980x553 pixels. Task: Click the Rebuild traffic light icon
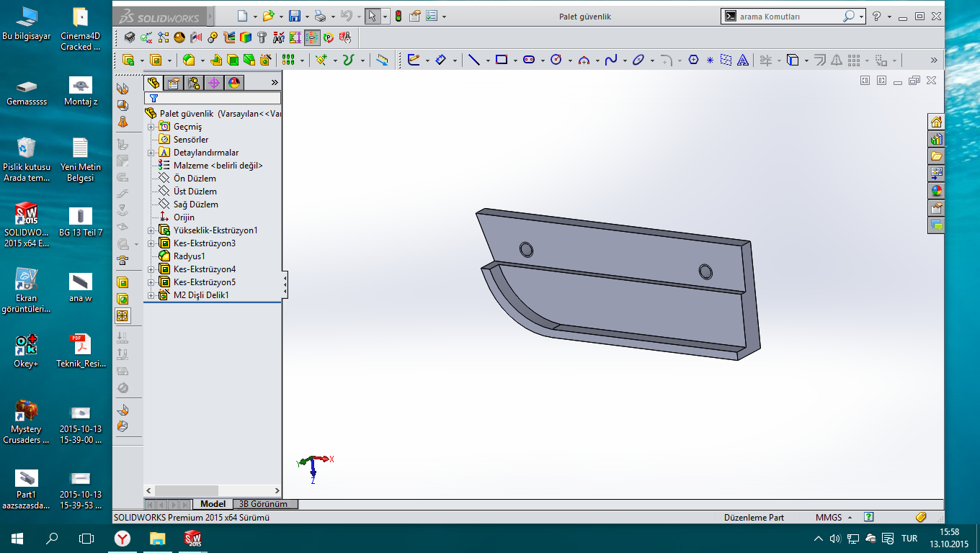[x=397, y=16]
